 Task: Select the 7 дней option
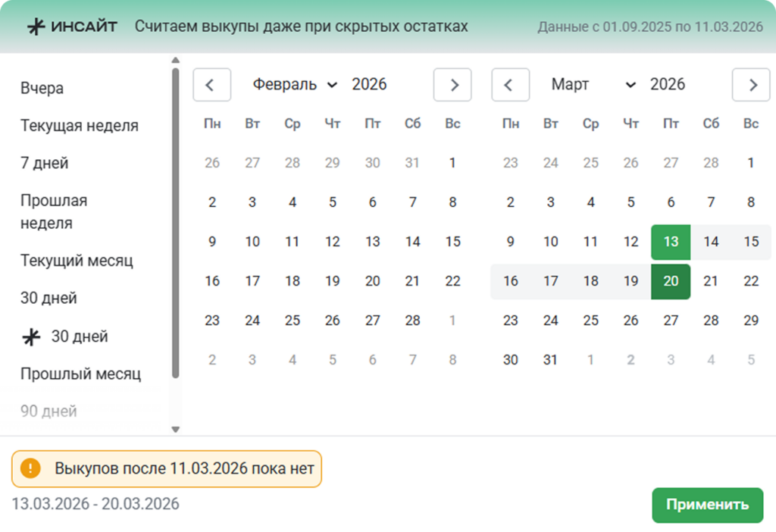45,162
